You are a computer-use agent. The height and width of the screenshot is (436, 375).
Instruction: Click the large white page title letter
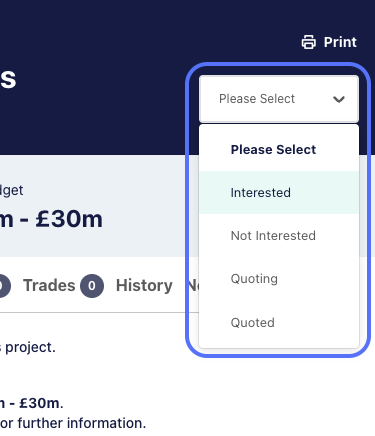tap(8, 79)
